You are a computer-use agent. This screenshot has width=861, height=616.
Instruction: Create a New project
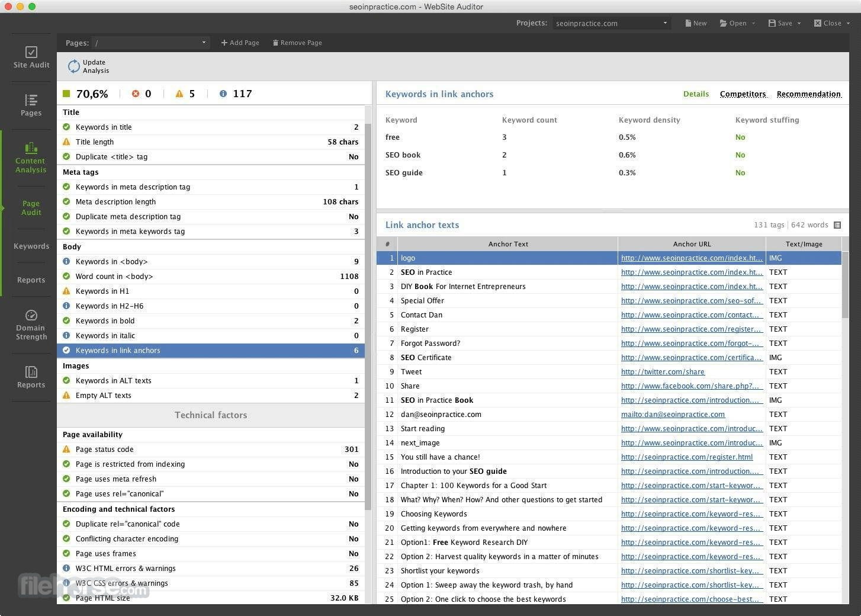(x=696, y=23)
